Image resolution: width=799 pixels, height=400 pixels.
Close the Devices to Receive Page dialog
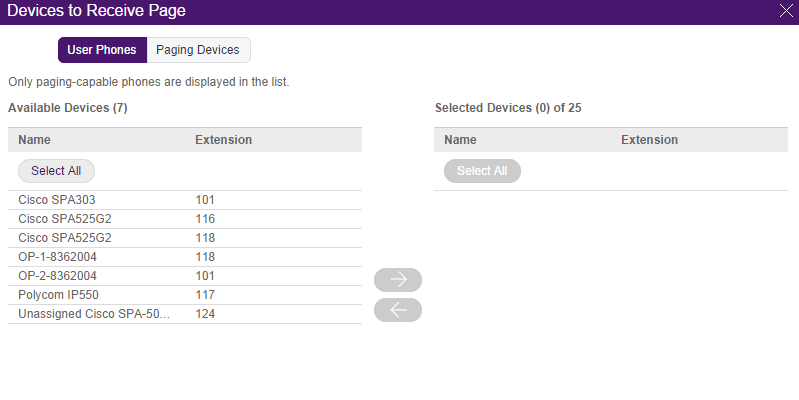click(786, 11)
